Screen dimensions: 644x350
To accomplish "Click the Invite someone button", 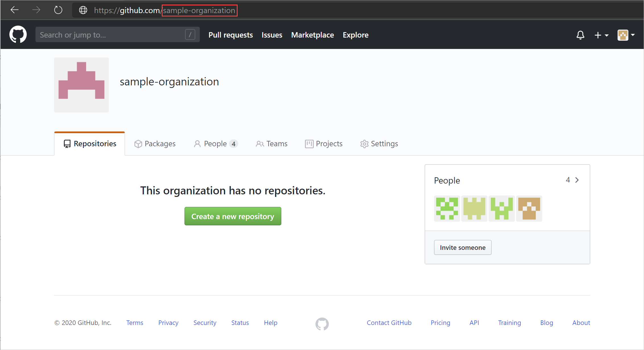I will click(463, 247).
